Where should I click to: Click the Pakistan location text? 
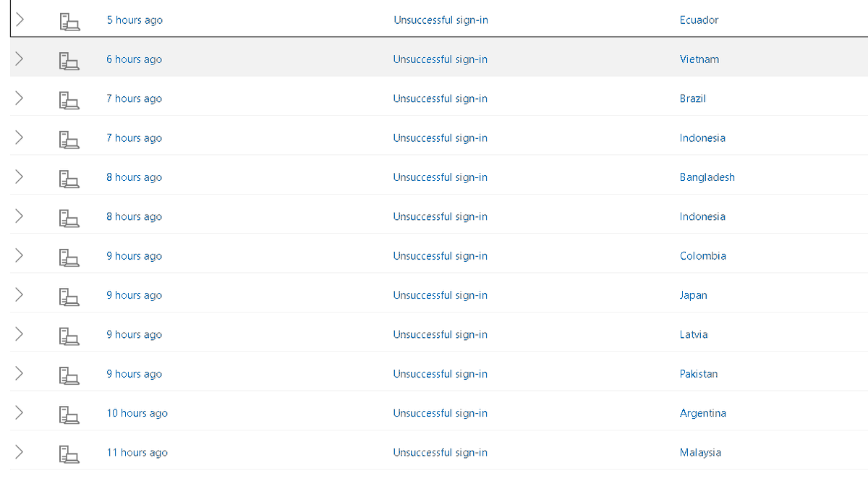pos(699,373)
